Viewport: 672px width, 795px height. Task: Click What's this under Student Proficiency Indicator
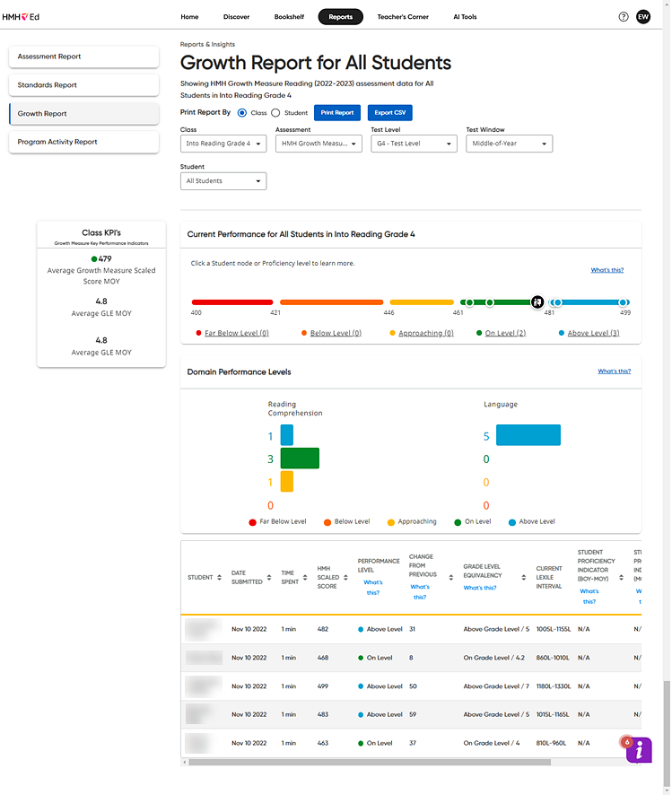click(x=589, y=597)
